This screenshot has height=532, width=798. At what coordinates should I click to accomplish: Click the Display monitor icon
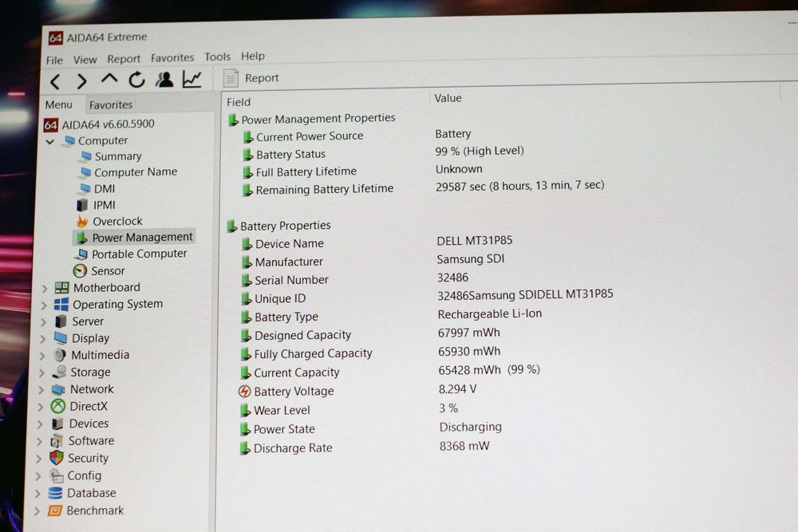click(x=61, y=338)
